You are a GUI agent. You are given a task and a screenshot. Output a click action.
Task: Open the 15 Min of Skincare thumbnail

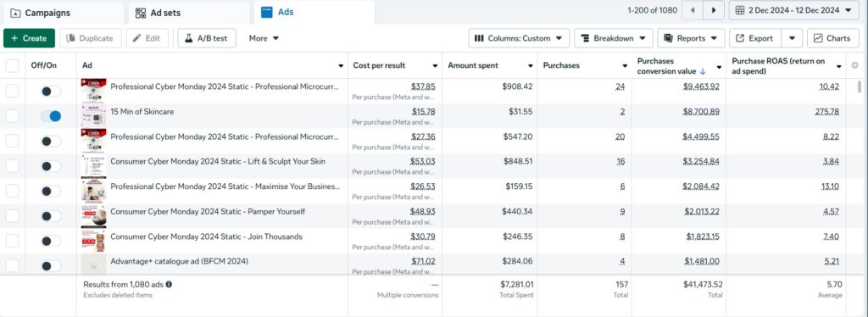(93, 115)
